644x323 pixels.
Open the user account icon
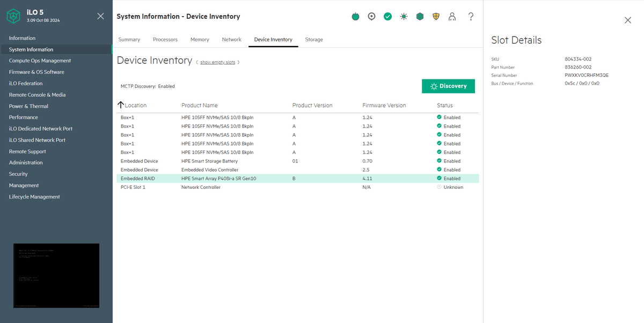tap(452, 17)
